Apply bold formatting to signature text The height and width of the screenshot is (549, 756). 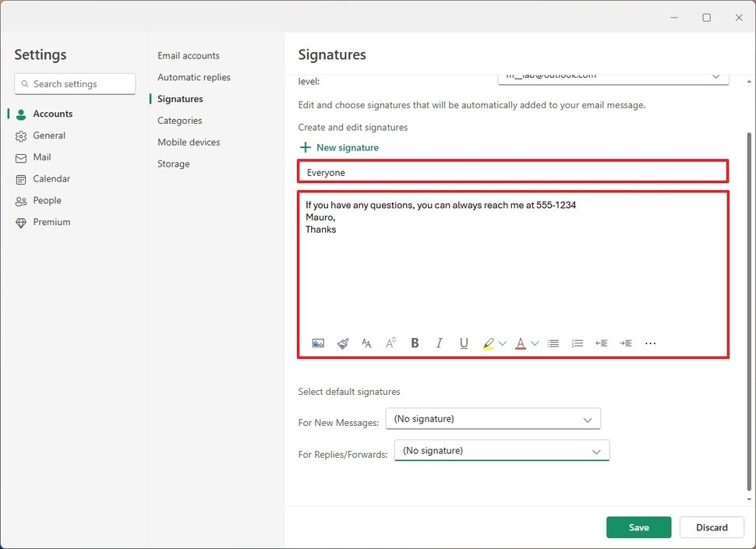point(415,343)
